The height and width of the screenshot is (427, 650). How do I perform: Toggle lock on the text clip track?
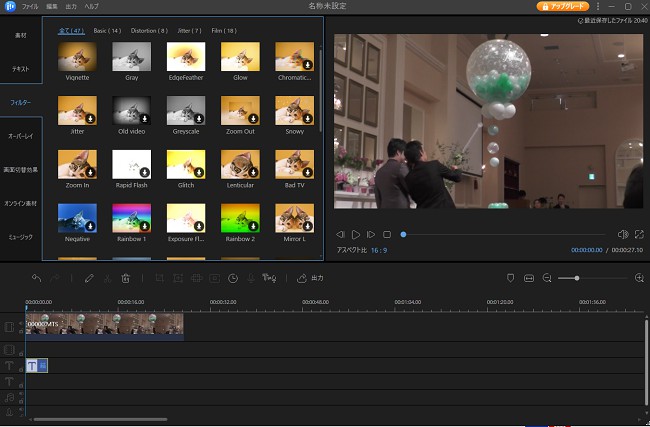coord(21,369)
